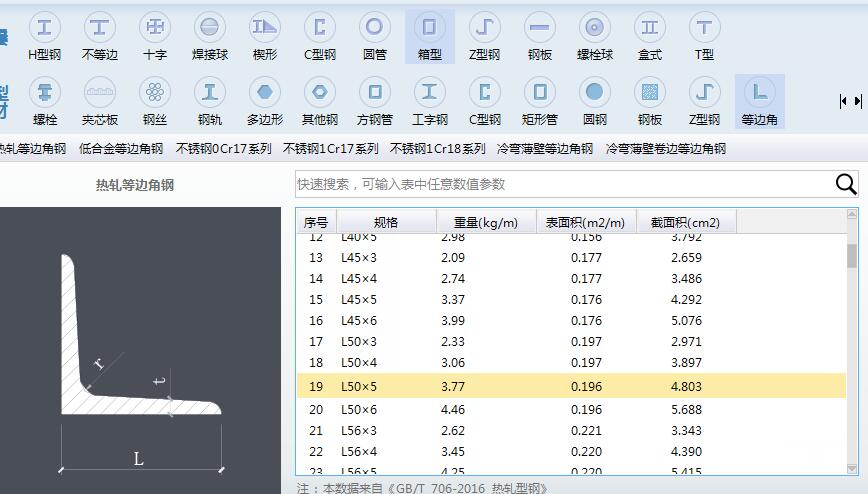Sort by 序号 column header
The width and height of the screenshot is (868, 494).
[316, 222]
